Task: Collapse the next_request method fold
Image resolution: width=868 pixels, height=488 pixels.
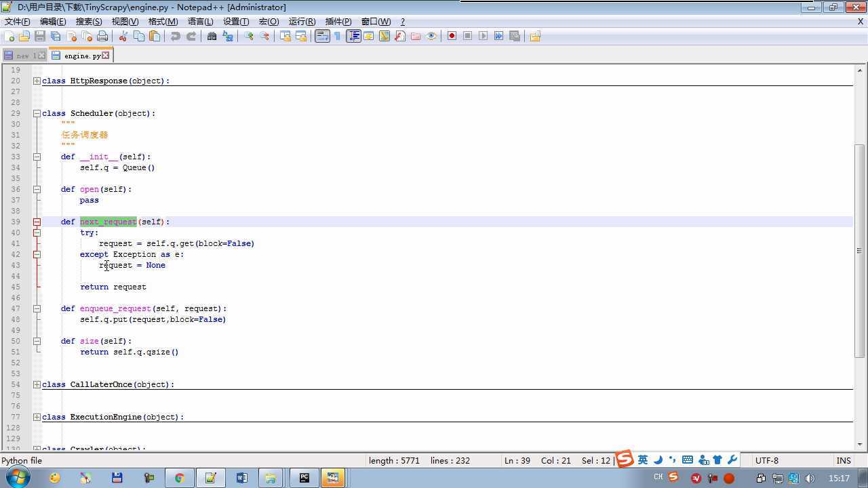Action: click(x=37, y=222)
